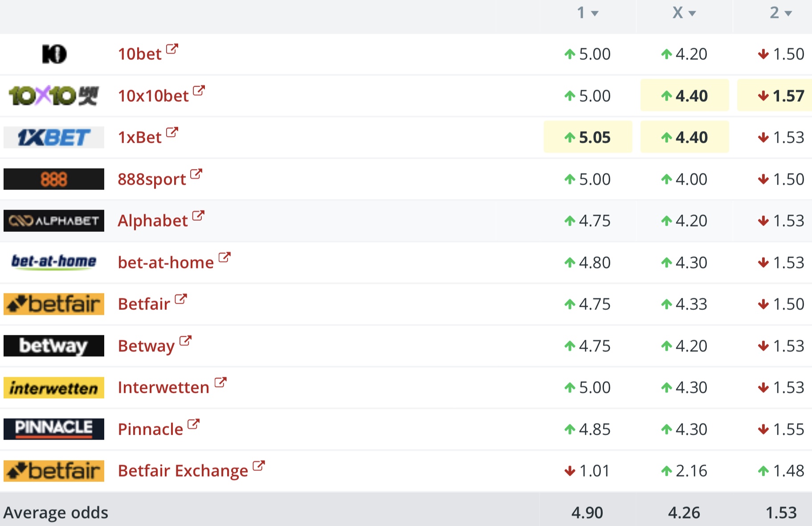The height and width of the screenshot is (526, 812).
Task: Sort by the X draw column
Action: (684, 13)
